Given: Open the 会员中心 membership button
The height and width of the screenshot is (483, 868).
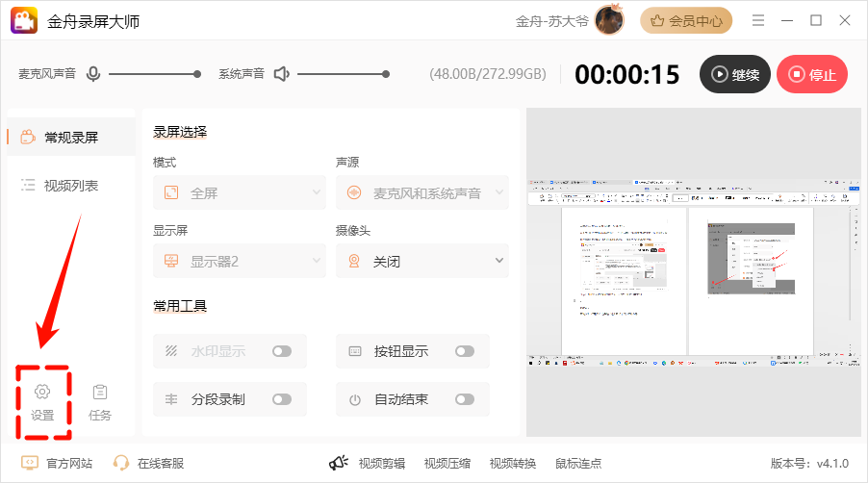Looking at the screenshot, I should click(x=686, y=21).
